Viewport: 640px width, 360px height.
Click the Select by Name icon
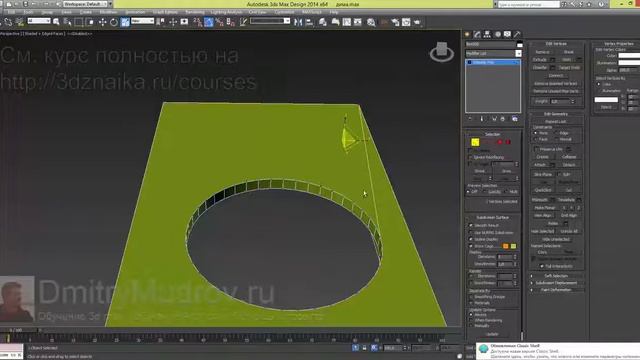67,22
